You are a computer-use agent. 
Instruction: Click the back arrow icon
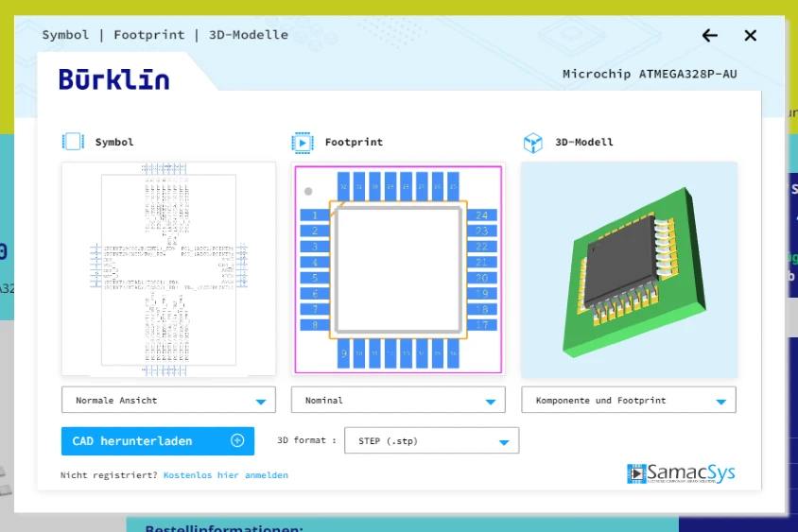pyautogui.click(x=709, y=36)
